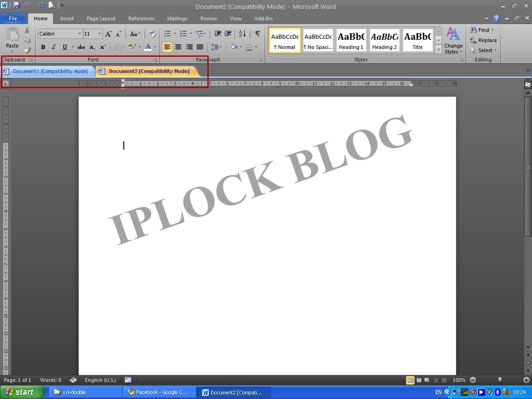
Task: Click the Sort A-Z icon
Action: click(242, 34)
